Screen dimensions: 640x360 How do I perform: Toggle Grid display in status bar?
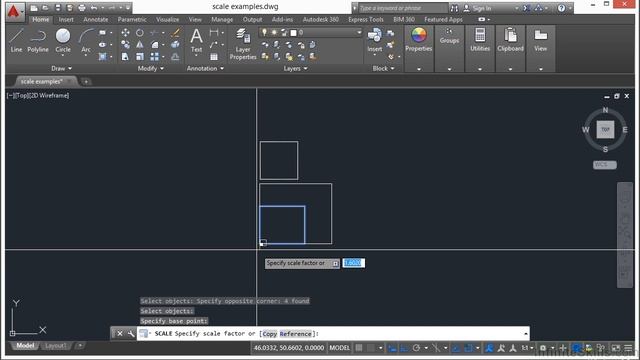359,348
